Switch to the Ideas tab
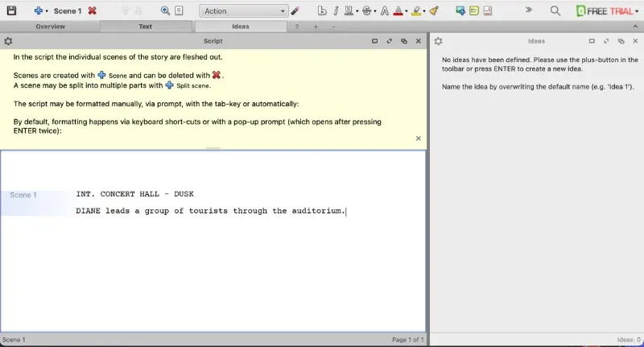This screenshot has height=347, width=644. pos(240,27)
